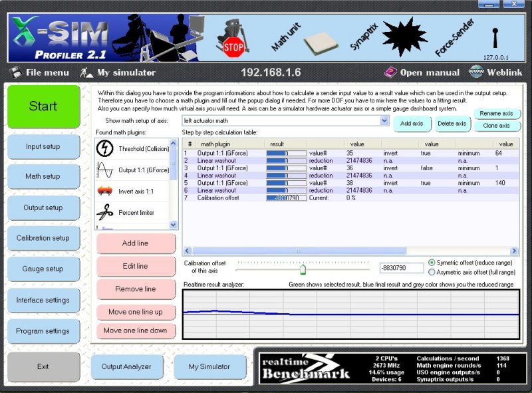Select row 4 Linear washout
The width and height of the screenshot is (532, 393).
click(x=350, y=176)
